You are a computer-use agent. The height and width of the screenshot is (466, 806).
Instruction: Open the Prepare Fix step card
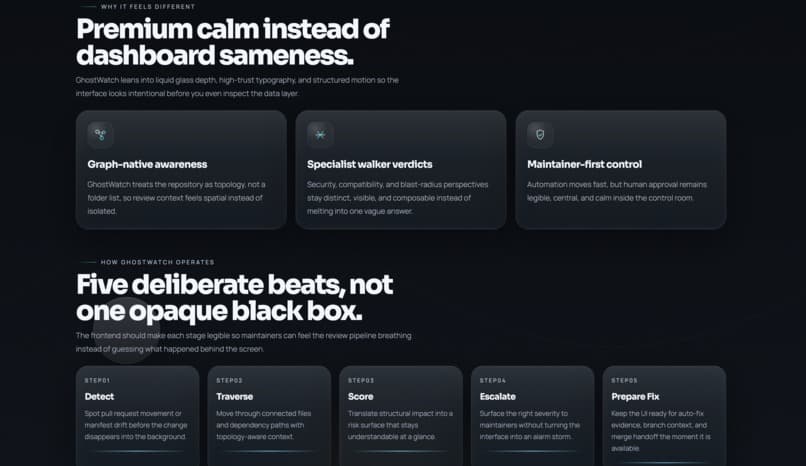pos(664,416)
